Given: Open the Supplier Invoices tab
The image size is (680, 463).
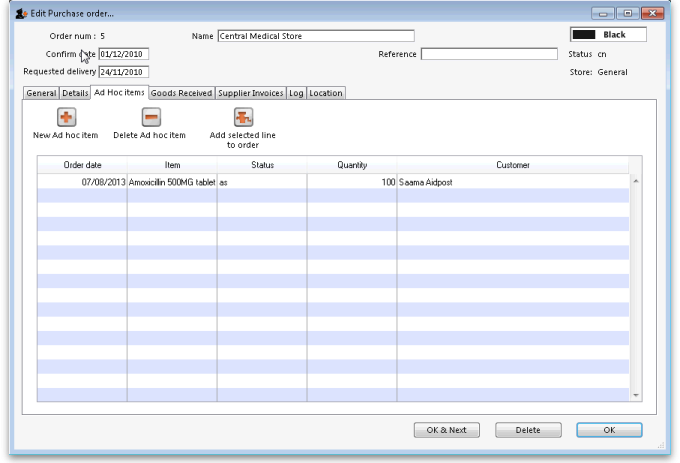Looking at the screenshot, I should pos(250,93).
